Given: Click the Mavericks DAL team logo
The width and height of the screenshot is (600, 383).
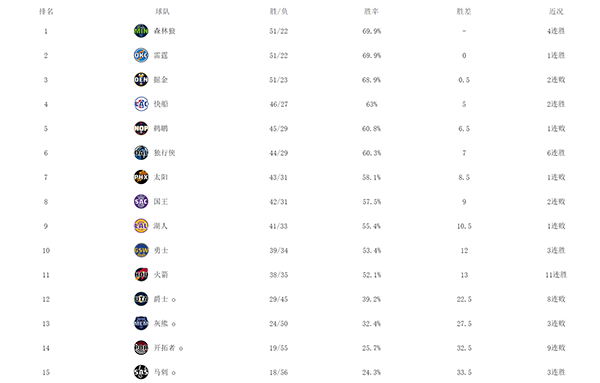Looking at the screenshot, I should tap(141, 153).
